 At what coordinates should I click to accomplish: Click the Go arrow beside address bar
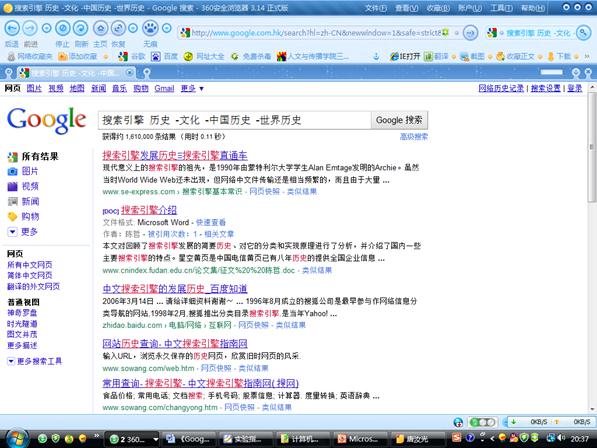pyautogui.click(x=470, y=33)
